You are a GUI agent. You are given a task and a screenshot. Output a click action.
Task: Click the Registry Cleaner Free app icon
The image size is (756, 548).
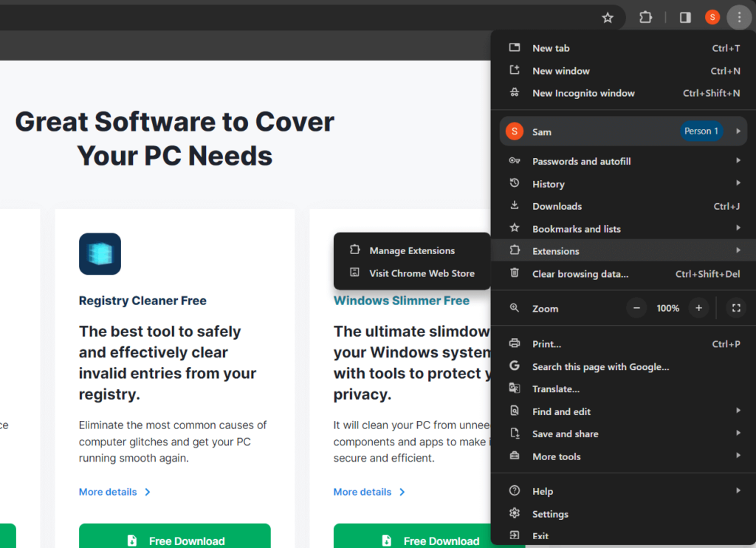(x=100, y=254)
